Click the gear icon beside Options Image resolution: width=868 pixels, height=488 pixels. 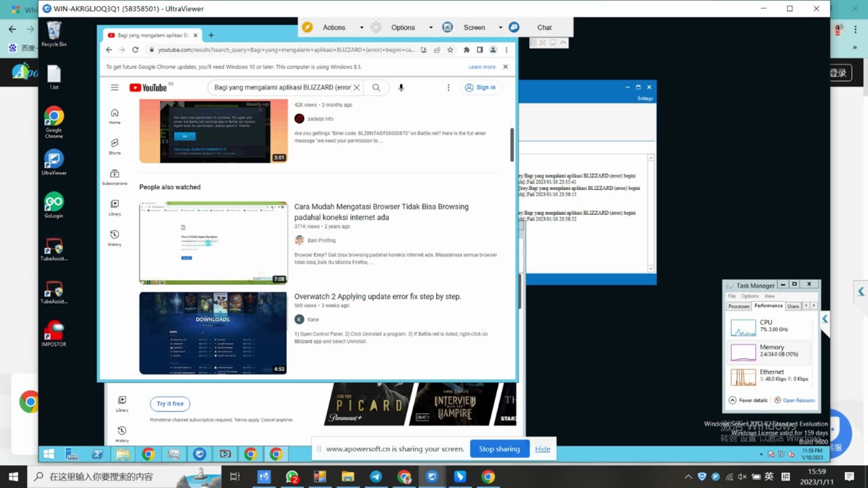376,27
